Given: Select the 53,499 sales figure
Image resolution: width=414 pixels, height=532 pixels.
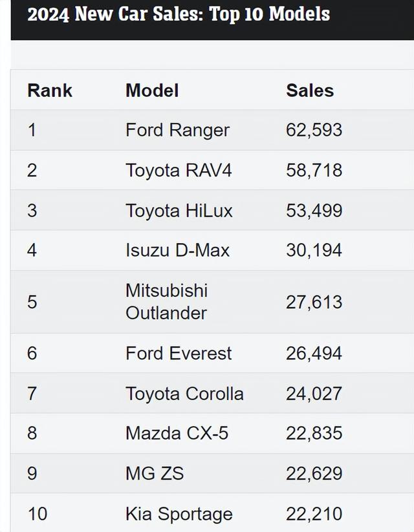Looking at the screenshot, I should click(x=314, y=210).
